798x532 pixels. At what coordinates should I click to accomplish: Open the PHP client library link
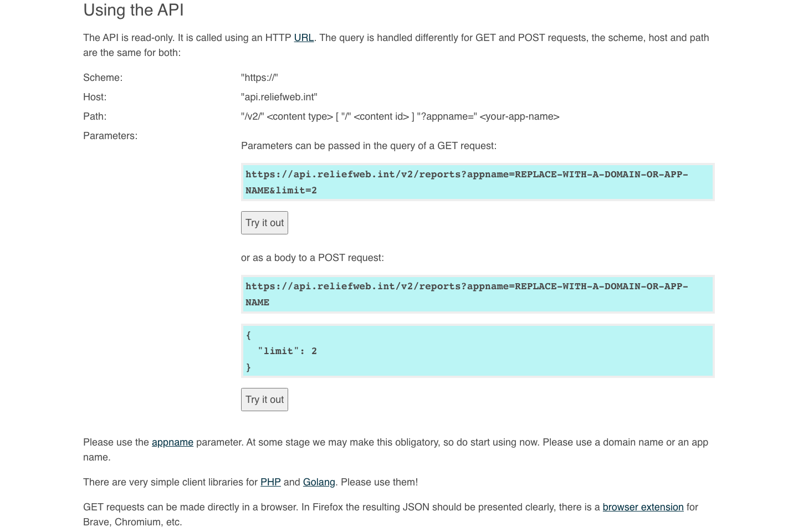[x=270, y=482]
